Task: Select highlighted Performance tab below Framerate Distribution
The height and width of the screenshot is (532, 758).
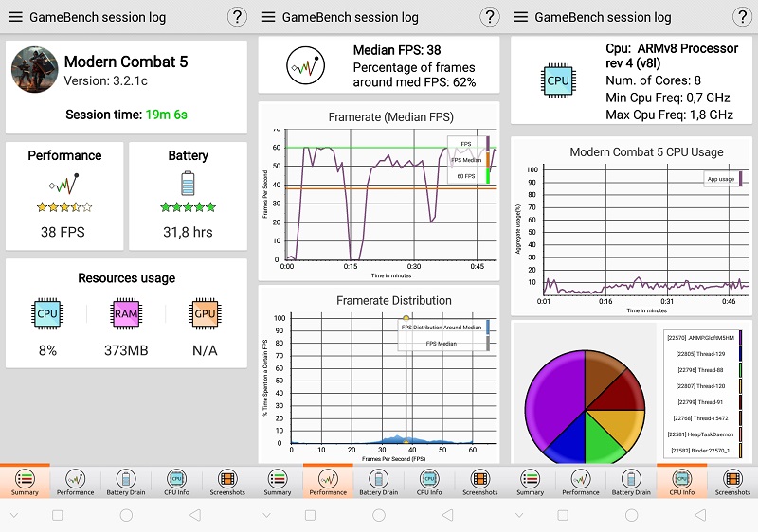Action: [328, 482]
